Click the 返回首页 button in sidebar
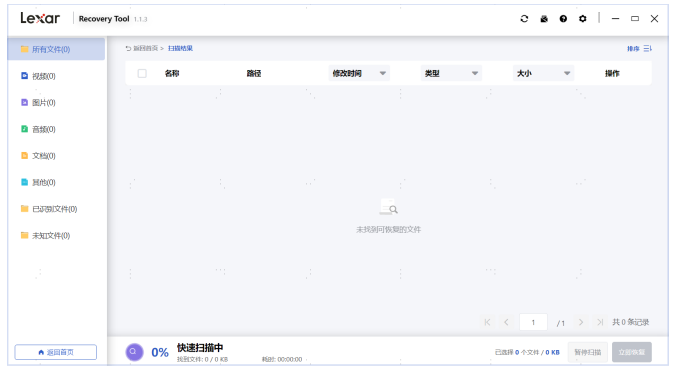The height and width of the screenshot is (373, 676). coord(56,352)
